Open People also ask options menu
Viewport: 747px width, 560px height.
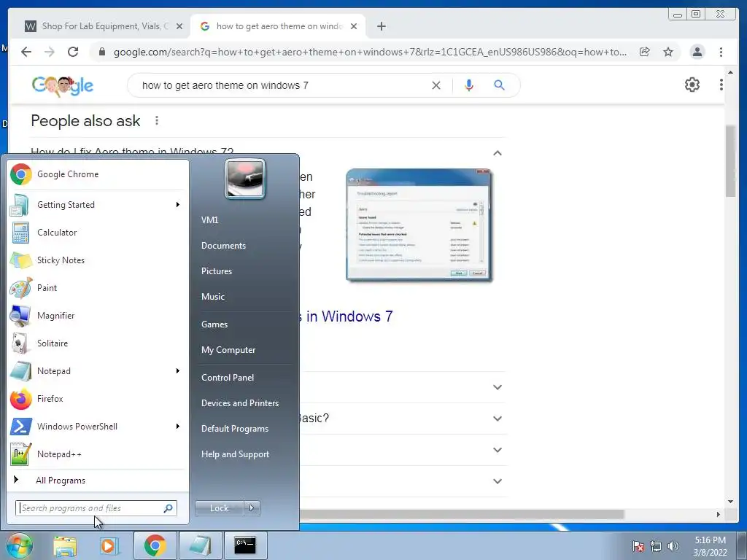(x=157, y=121)
